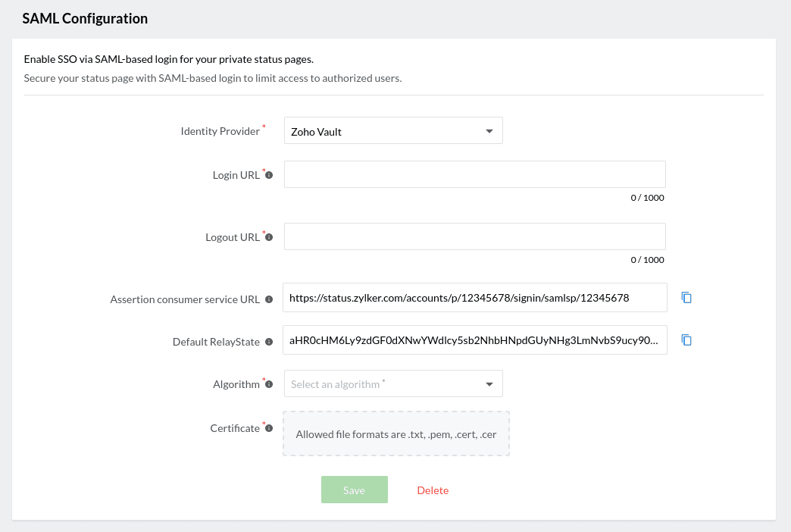
Task: Click the SAML Configuration page heading
Action: [x=85, y=18]
